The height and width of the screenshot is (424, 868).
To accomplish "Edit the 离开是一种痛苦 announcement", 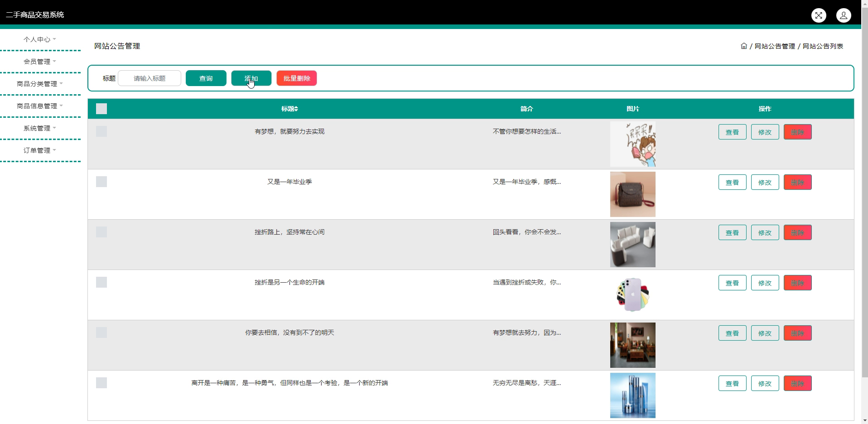I will click(x=765, y=384).
